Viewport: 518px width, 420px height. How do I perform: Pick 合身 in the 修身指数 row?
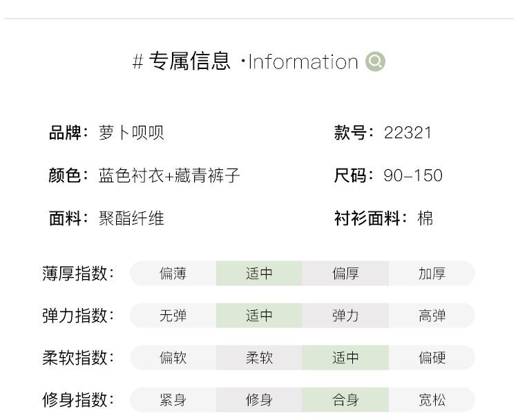click(x=345, y=400)
